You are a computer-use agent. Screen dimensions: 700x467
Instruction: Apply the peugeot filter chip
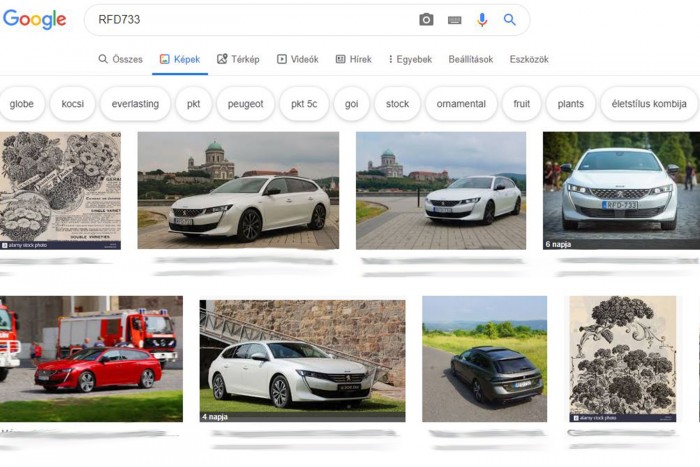tap(246, 104)
